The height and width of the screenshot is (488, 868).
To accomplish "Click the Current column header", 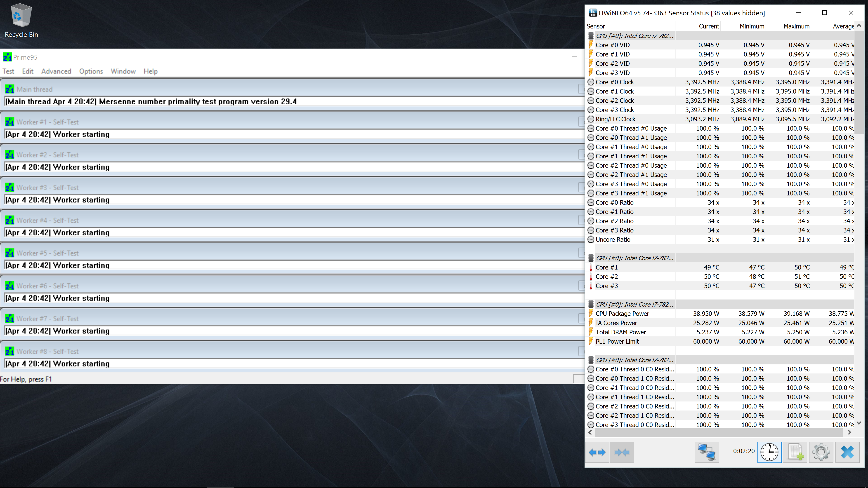I will click(x=698, y=26).
